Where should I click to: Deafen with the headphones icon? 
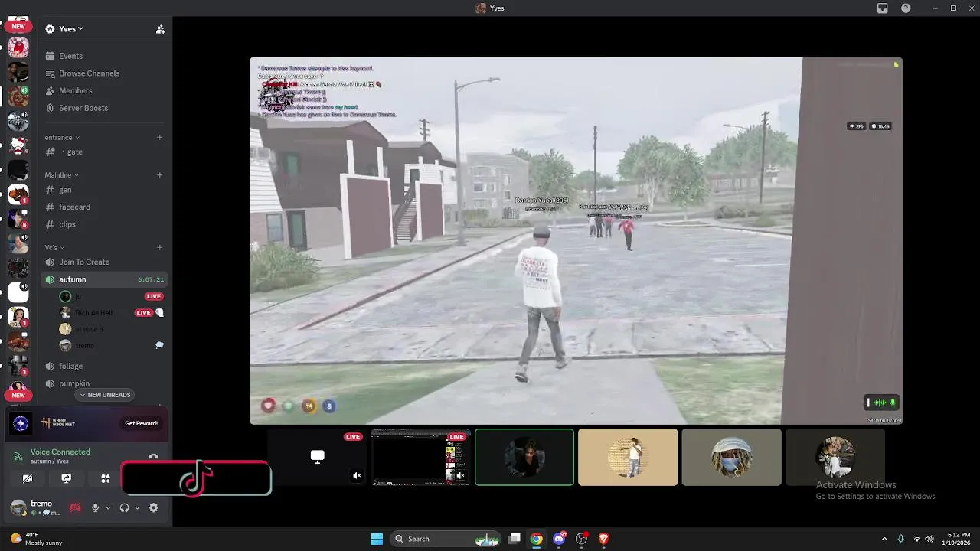124,507
